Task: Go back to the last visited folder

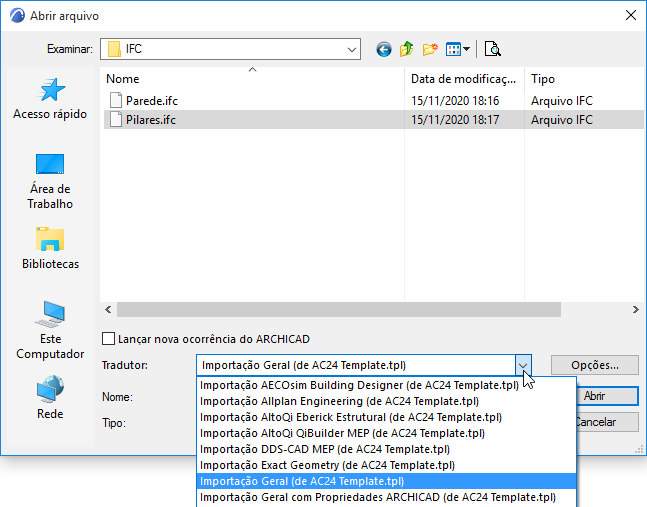Action: [384, 50]
